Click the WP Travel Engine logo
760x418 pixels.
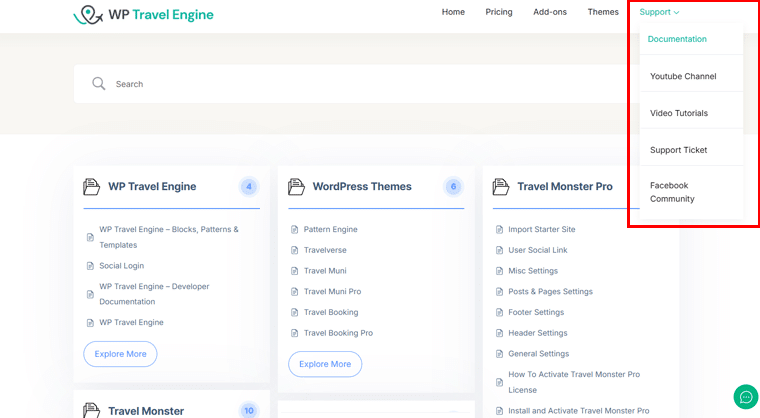tap(143, 15)
